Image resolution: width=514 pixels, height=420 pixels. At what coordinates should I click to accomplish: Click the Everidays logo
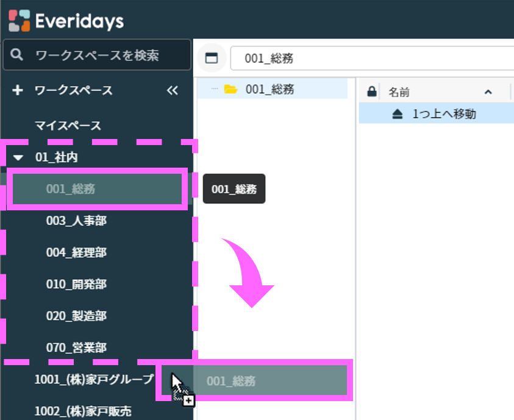click(x=66, y=21)
